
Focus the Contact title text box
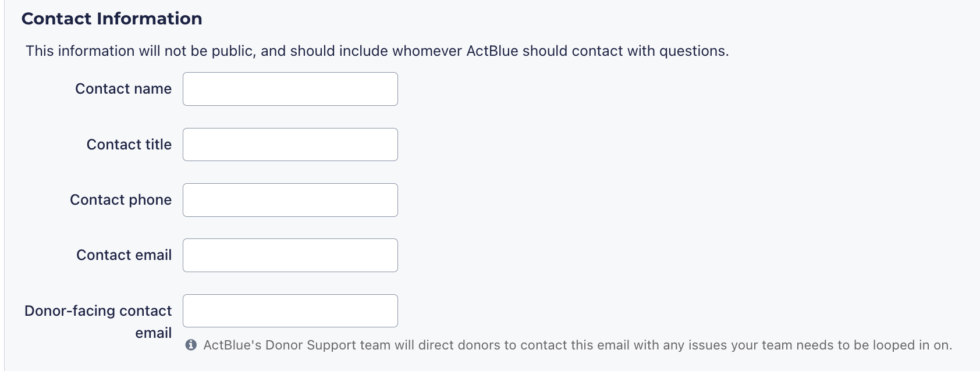tap(290, 145)
